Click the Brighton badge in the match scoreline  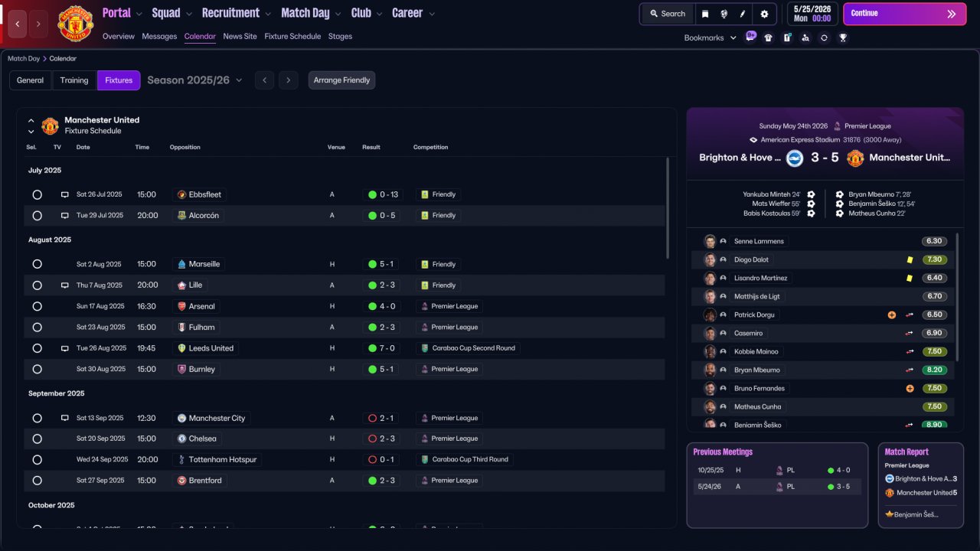pos(795,158)
